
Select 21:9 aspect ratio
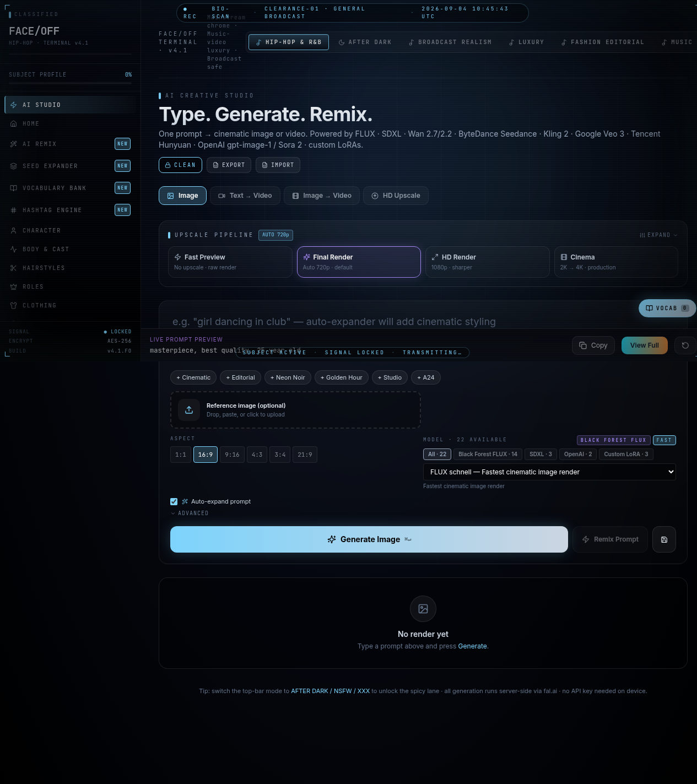[x=305, y=455]
